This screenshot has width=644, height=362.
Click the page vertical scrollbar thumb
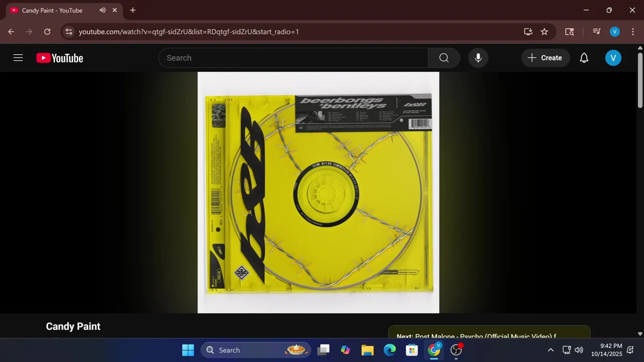point(640,79)
